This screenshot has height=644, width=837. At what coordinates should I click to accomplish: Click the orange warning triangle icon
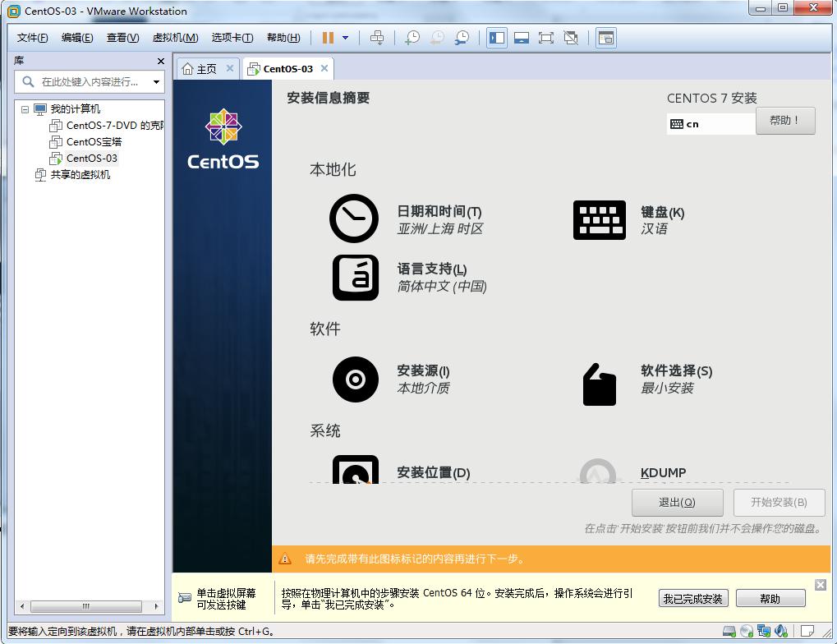(x=285, y=559)
